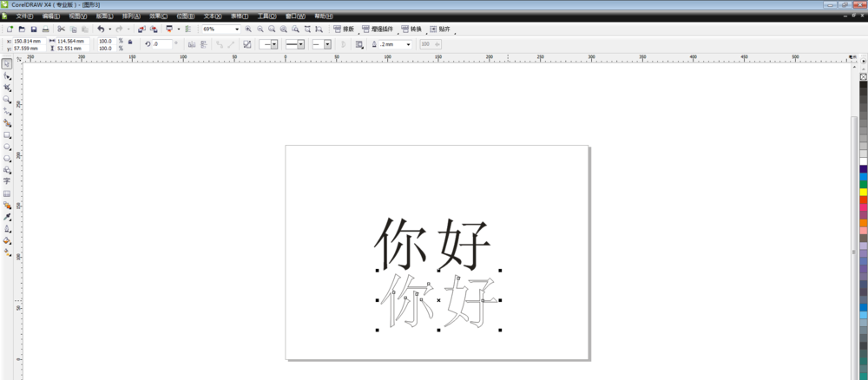Open the 工具(O) menu
Viewport: 868px width, 380px height.
[266, 16]
